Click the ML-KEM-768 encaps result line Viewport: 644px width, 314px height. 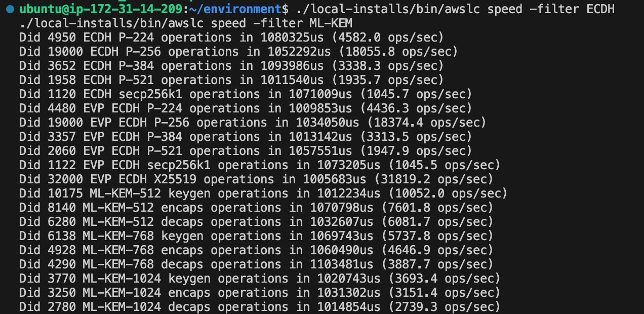256,250
